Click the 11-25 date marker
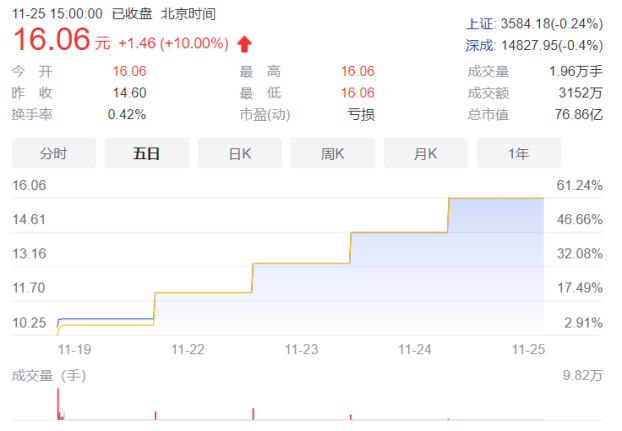This screenshot has height=431, width=622. point(528,349)
